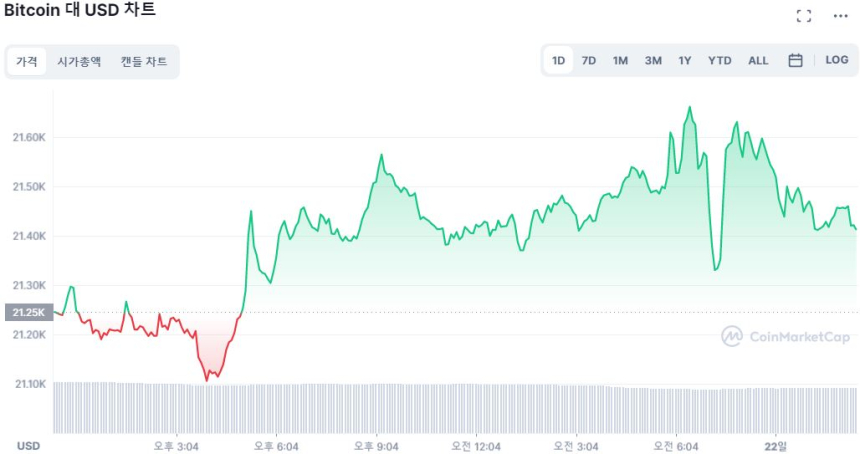Switch to 3M time range

click(653, 60)
